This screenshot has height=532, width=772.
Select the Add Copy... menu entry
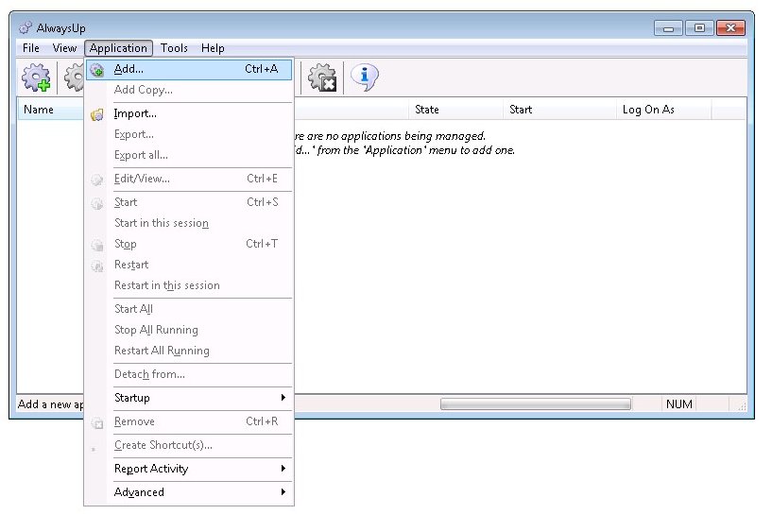pyautogui.click(x=189, y=90)
